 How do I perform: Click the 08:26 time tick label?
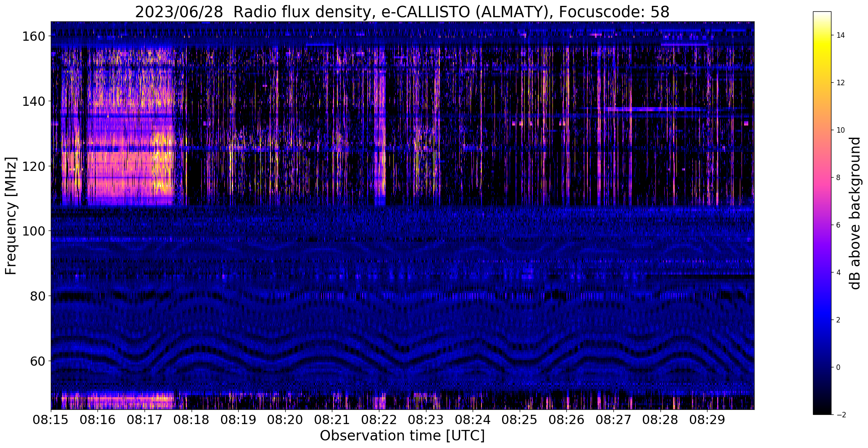[566, 419]
